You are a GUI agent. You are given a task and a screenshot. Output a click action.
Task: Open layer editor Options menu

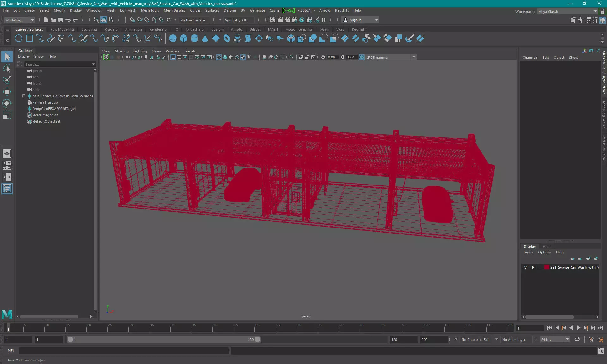tap(544, 252)
